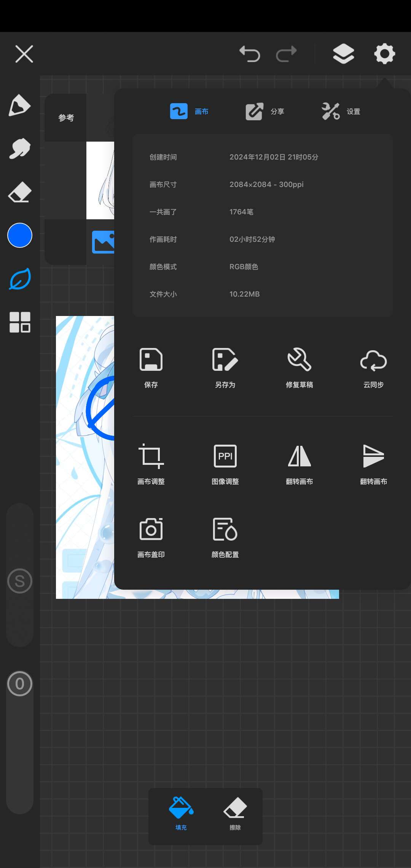Open the layers panel
The height and width of the screenshot is (868, 411).
[x=343, y=54]
